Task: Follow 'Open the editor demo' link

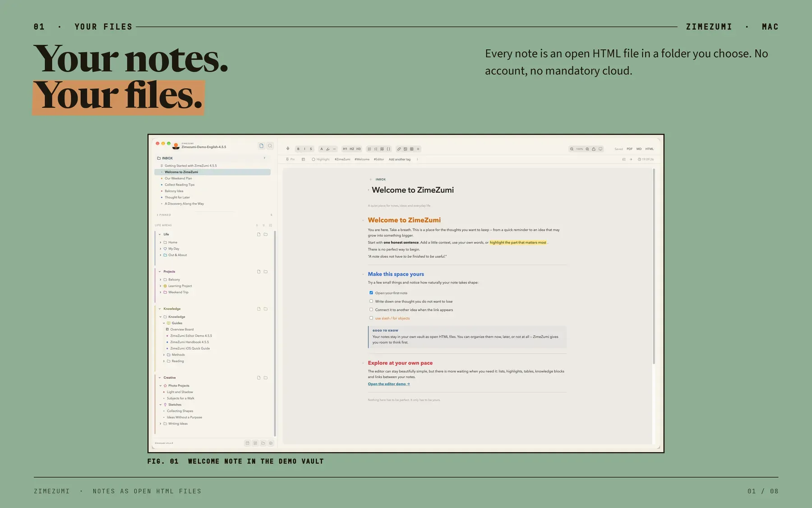Action: [389, 384]
